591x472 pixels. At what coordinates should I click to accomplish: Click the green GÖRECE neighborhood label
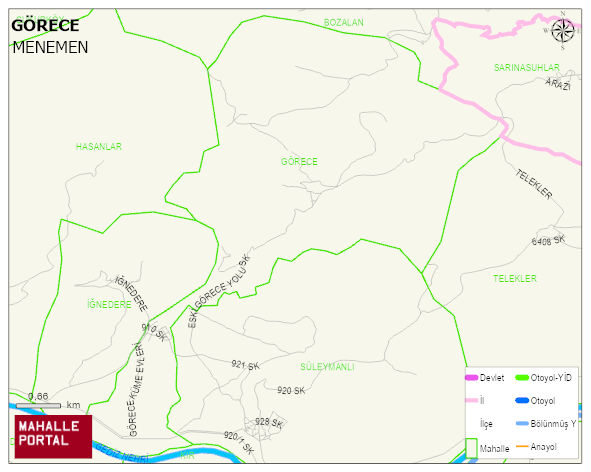pyautogui.click(x=299, y=162)
